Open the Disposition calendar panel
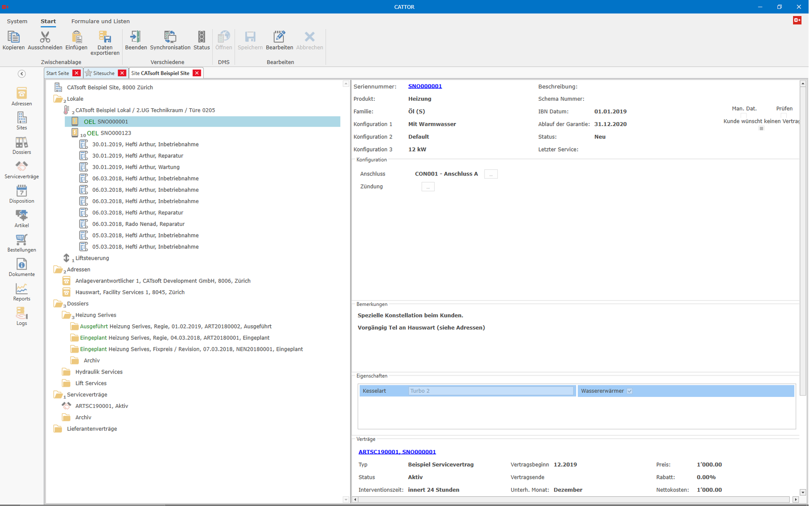 click(22, 194)
